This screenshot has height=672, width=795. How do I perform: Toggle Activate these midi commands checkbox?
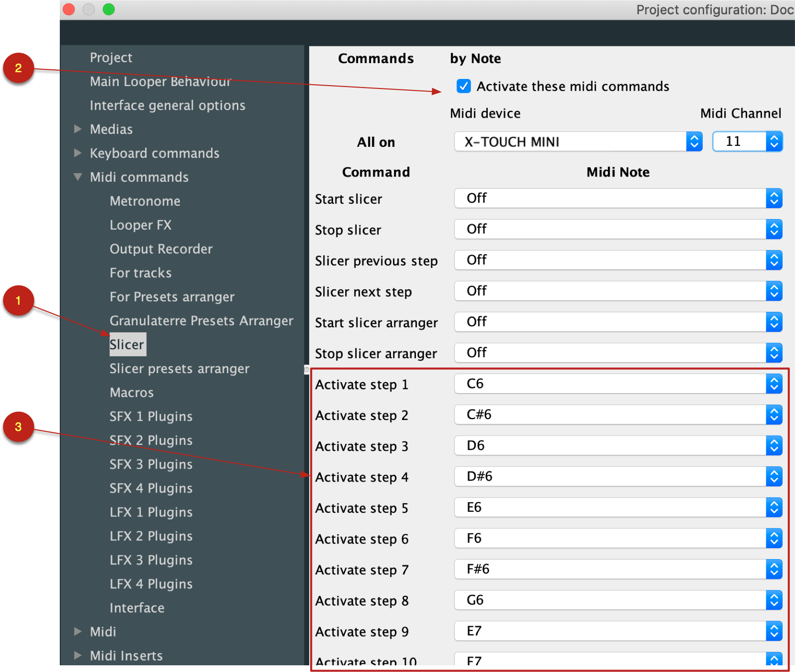[463, 86]
